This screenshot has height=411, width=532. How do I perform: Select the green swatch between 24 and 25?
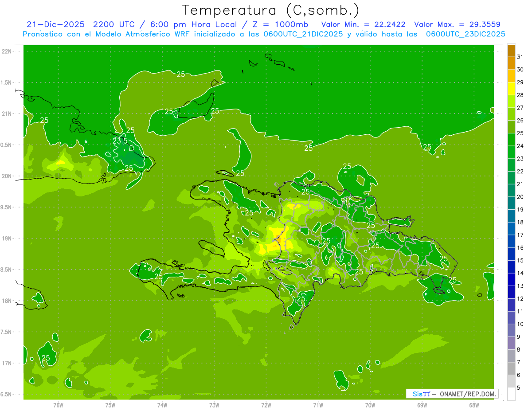tap(511, 140)
